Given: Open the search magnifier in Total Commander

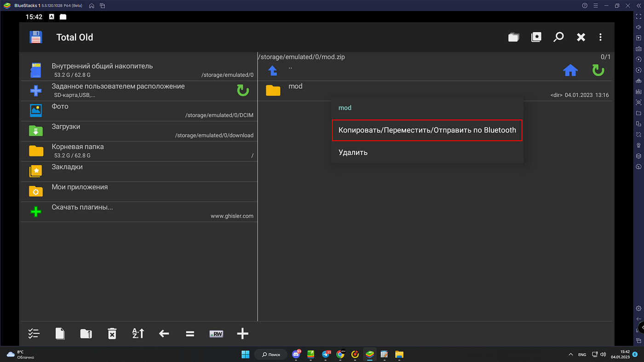Looking at the screenshot, I should (x=558, y=37).
